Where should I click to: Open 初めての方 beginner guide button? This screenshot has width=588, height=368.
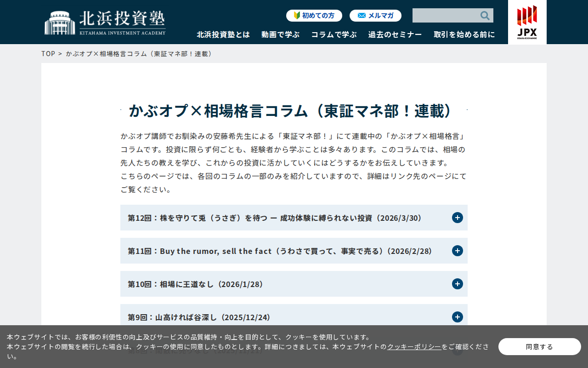pos(314,16)
